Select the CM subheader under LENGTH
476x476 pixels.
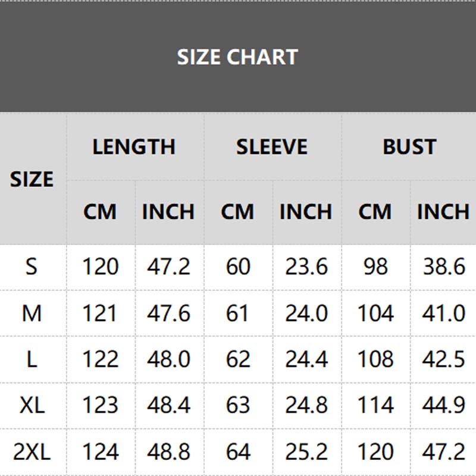[x=100, y=212]
